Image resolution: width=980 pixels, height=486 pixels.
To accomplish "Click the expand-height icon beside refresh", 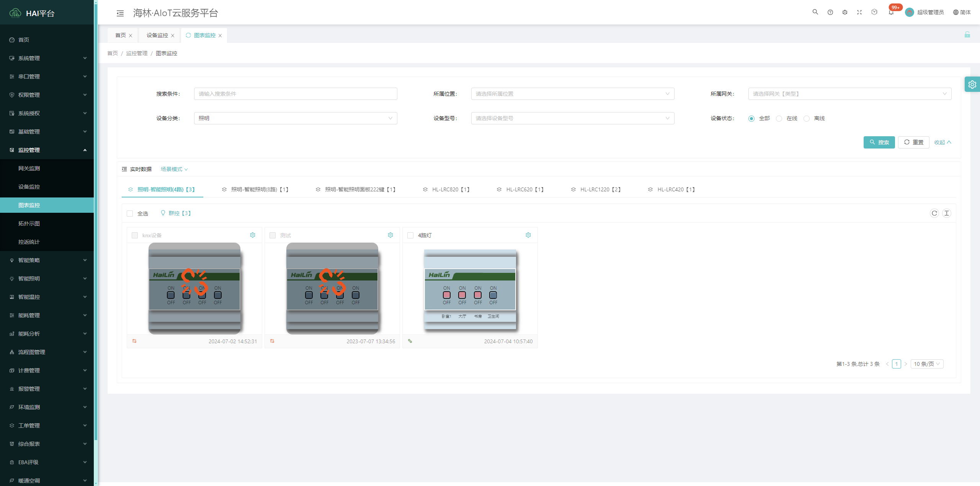I will click(x=947, y=213).
